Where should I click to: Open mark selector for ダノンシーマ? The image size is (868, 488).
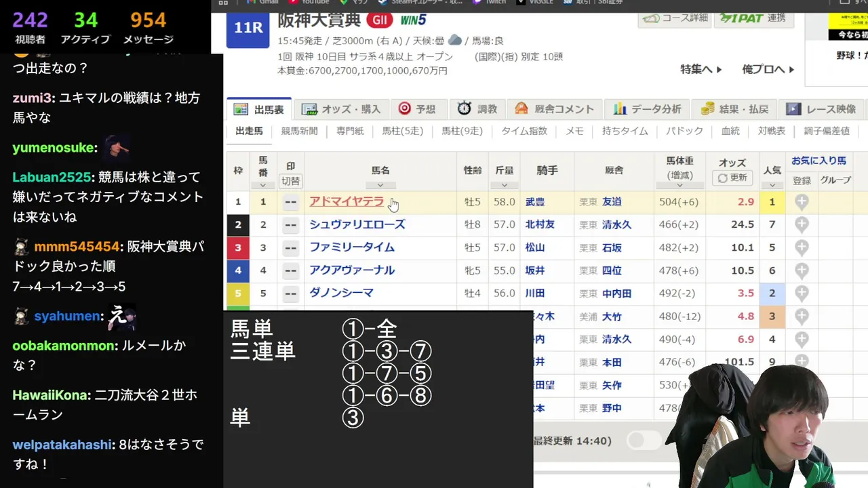click(x=290, y=293)
